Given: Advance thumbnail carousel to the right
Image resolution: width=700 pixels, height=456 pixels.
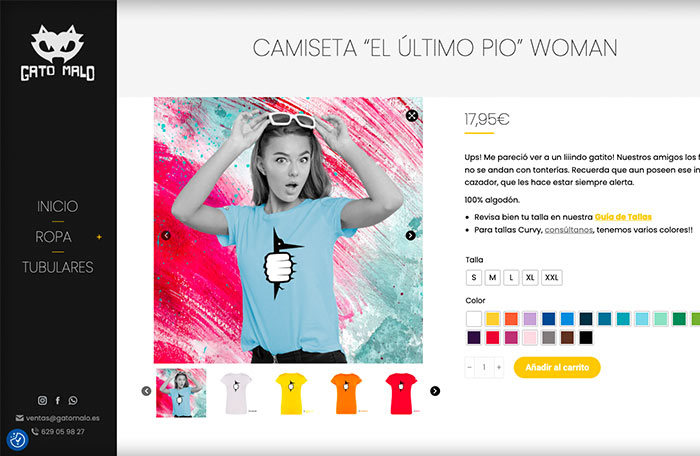Looking at the screenshot, I should point(435,391).
